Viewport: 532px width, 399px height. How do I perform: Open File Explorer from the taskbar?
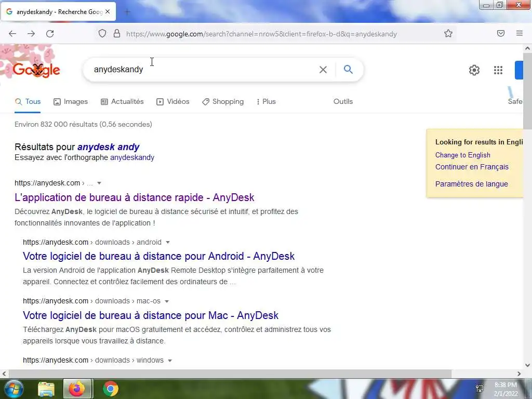[46, 389]
